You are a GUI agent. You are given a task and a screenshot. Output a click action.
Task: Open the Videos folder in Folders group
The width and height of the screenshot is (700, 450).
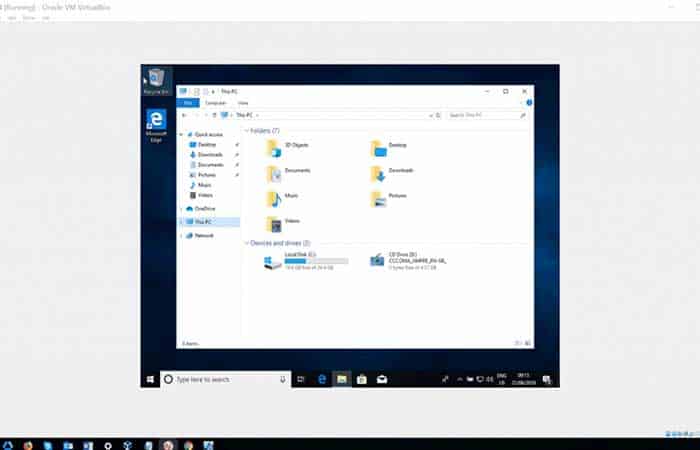[x=283, y=224]
